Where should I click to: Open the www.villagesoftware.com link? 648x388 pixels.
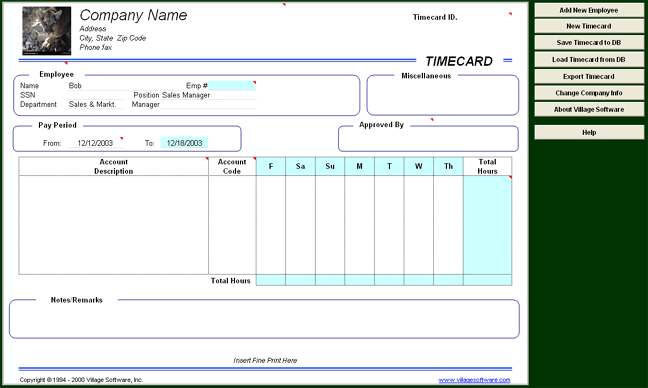tap(474, 380)
